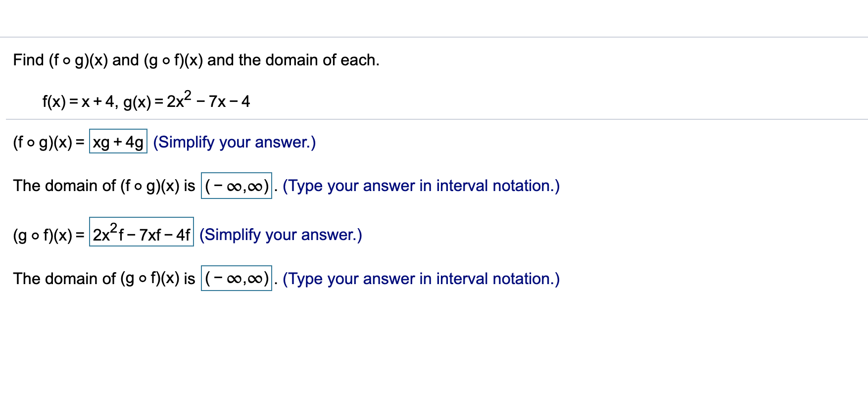Click the Simplify your answer note beside (g o f)(x)
This screenshot has height=393, width=868.
pos(280,234)
